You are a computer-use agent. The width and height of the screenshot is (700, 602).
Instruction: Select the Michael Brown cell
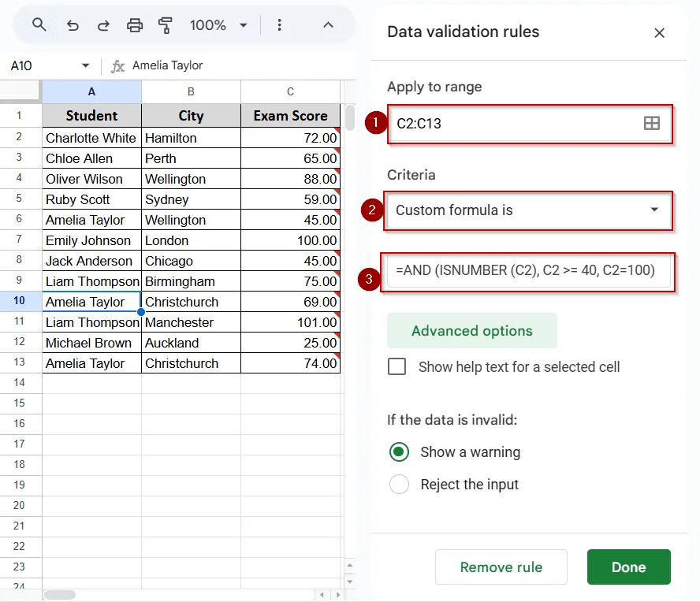point(91,344)
